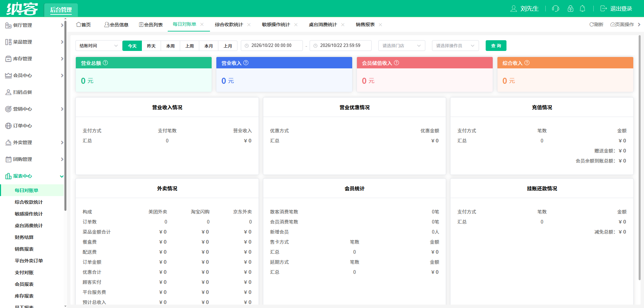Image resolution: width=644 pixels, height=308 pixels.
Task: Click the 库存管理 sidebar icon
Action: (8, 59)
